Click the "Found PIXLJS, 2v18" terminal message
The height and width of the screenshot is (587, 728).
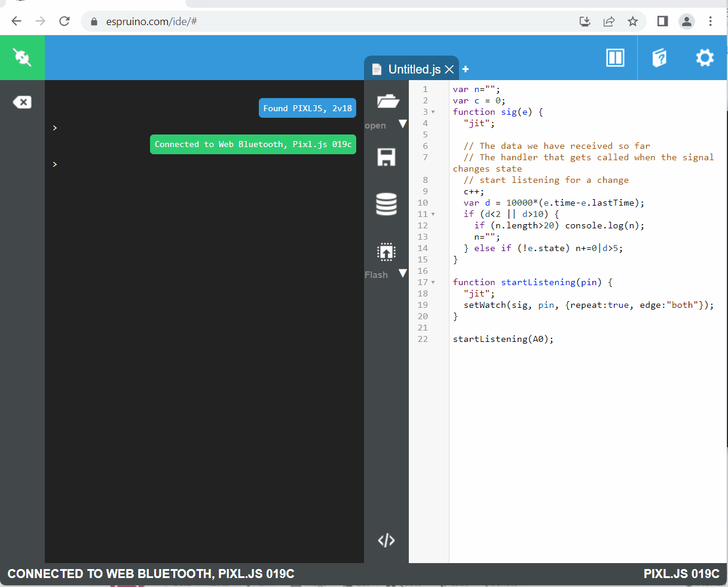point(307,108)
